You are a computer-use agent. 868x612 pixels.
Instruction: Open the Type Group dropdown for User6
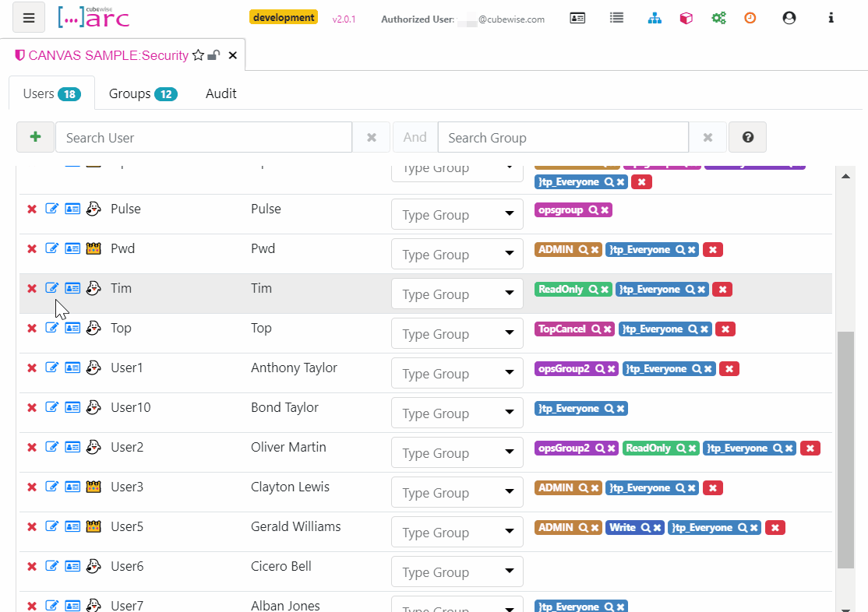(457, 572)
